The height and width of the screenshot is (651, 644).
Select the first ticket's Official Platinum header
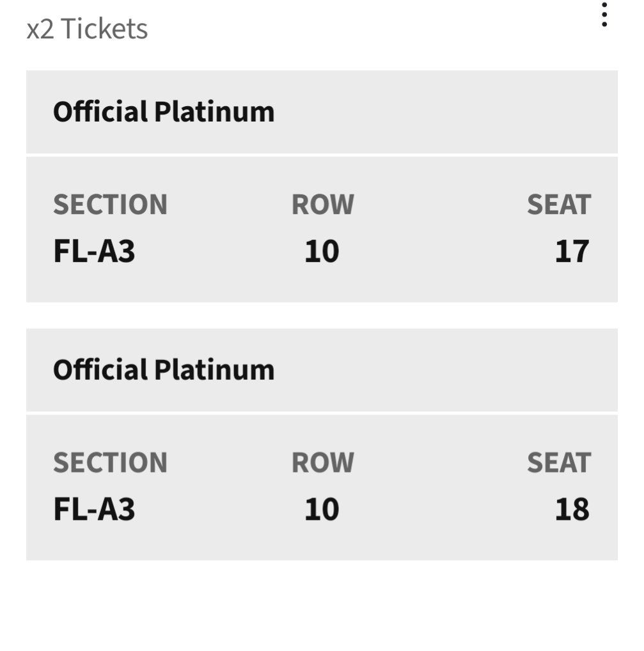163,112
